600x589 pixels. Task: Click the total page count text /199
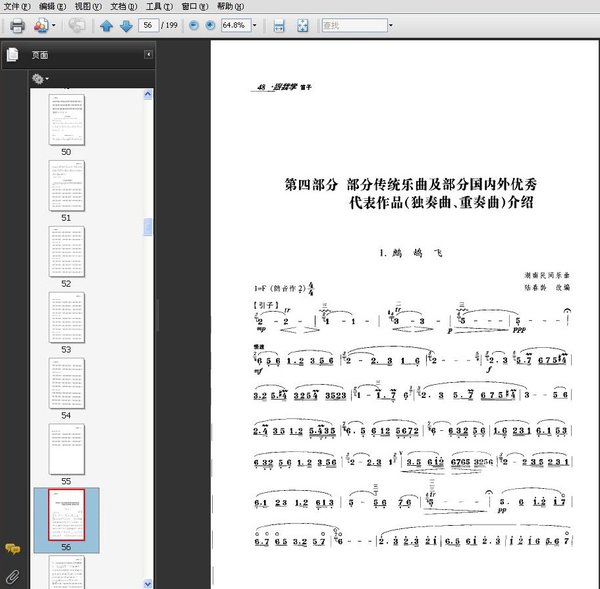click(x=169, y=25)
